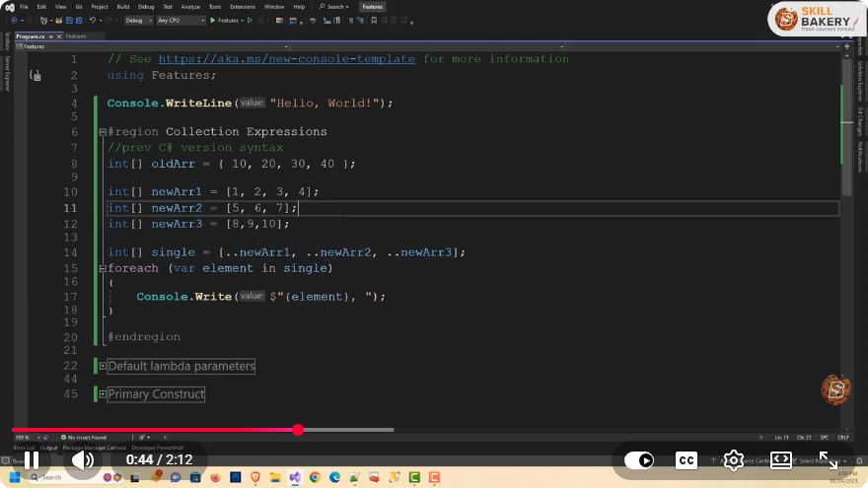
Task: Click the oldArr variable on line 8
Action: click(174, 164)
